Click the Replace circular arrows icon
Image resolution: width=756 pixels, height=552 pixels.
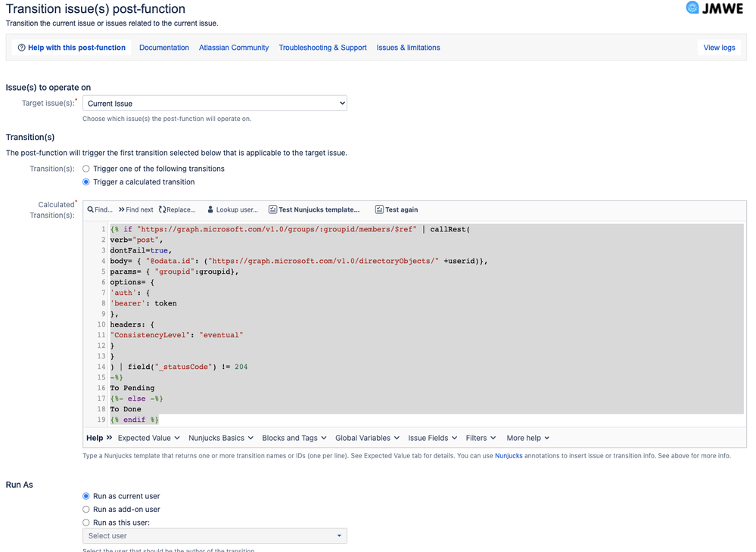coord(162,209)
